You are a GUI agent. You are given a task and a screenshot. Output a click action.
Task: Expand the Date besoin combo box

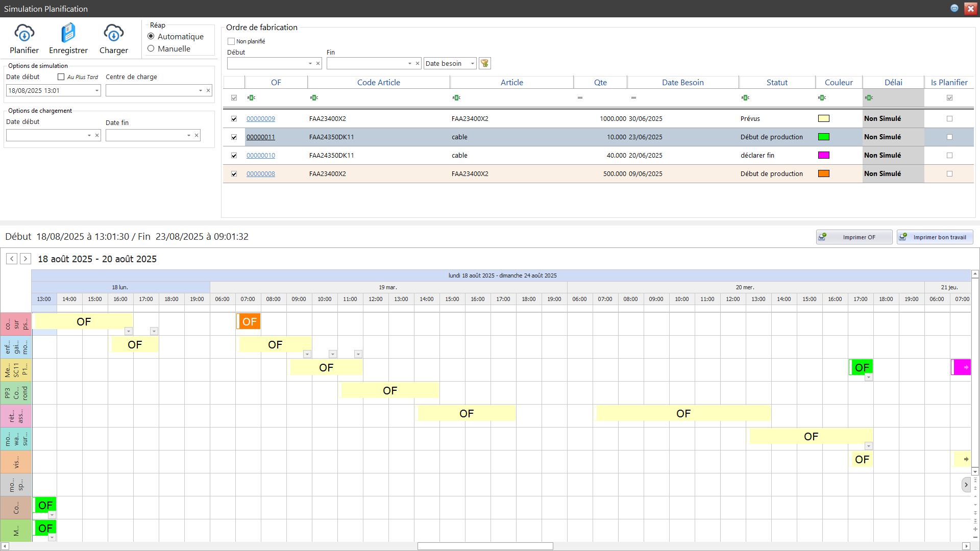[x=472, y=63]
